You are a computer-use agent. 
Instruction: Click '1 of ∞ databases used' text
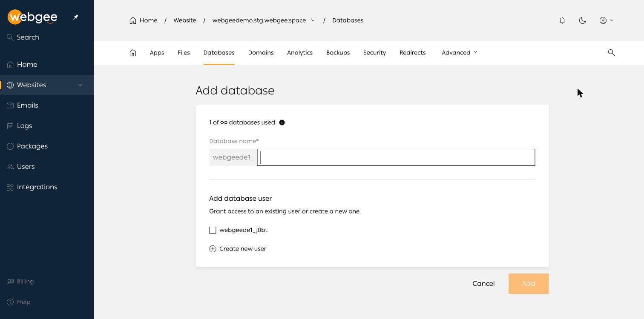click(242, 122)
